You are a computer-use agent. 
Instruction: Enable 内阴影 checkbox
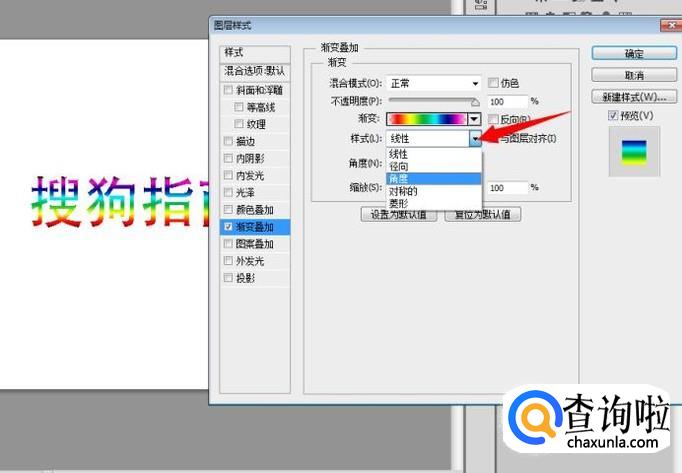tap(228, 158)
